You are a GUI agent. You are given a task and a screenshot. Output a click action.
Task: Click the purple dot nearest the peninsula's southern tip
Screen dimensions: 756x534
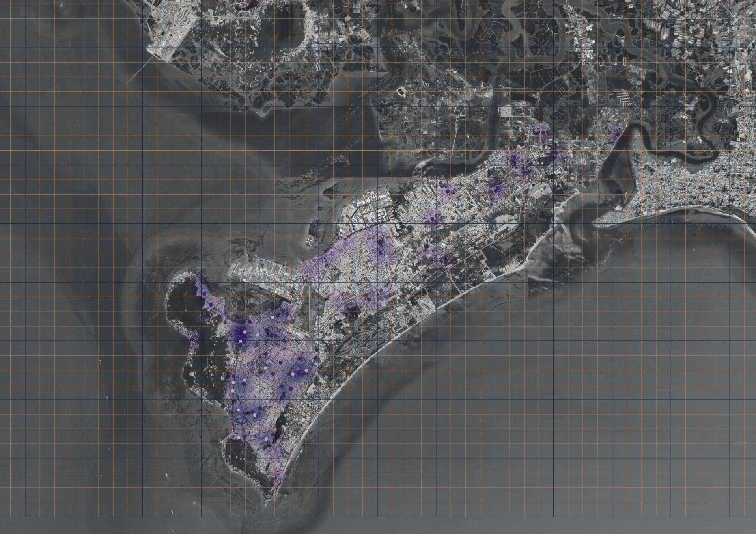(279, 476)
